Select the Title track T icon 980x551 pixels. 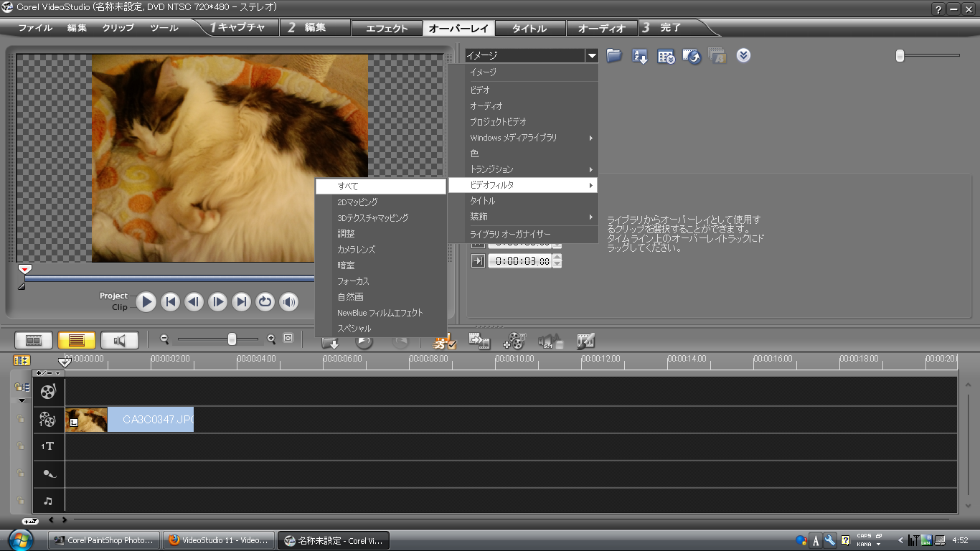click(x=48, y=446)
